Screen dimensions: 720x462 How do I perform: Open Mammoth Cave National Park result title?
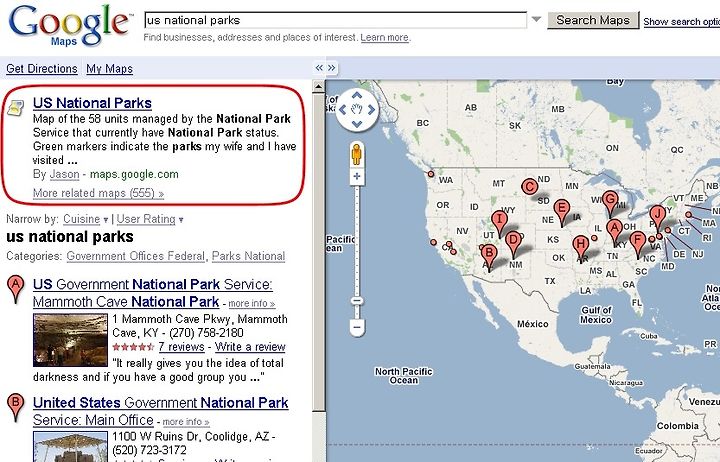tap(152, 293)
